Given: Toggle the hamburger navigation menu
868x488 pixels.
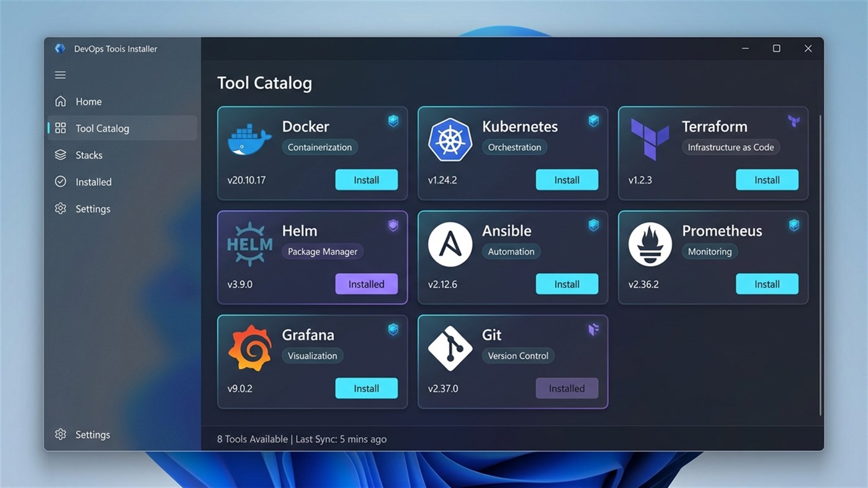Looking at the screenshot, I should point(60,75).
